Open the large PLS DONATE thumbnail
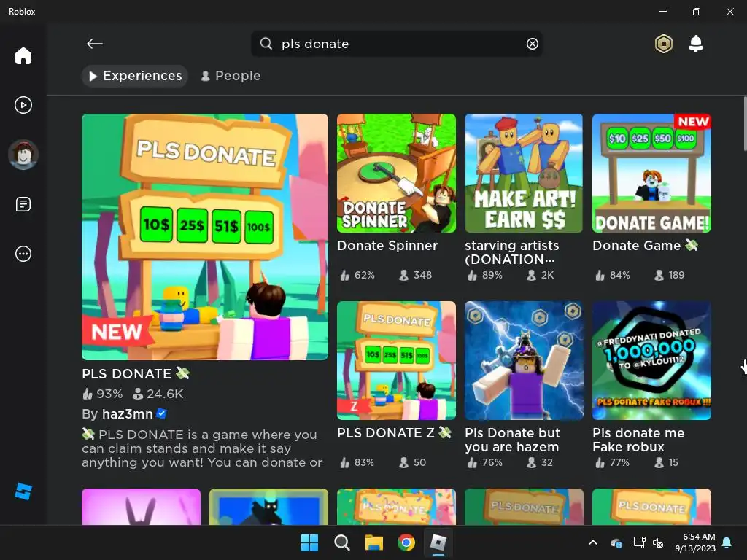This screenshot has height=560, width=747. coord(205,237)
